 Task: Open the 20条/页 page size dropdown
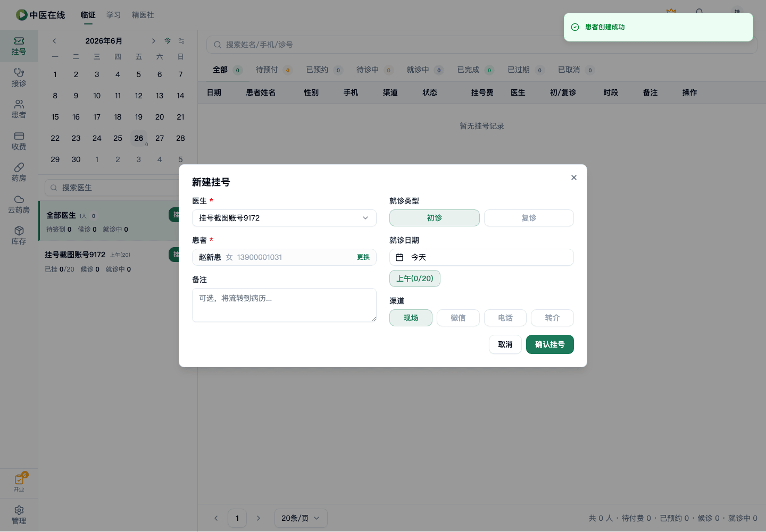pyautogui.click(x=301, y=518)
